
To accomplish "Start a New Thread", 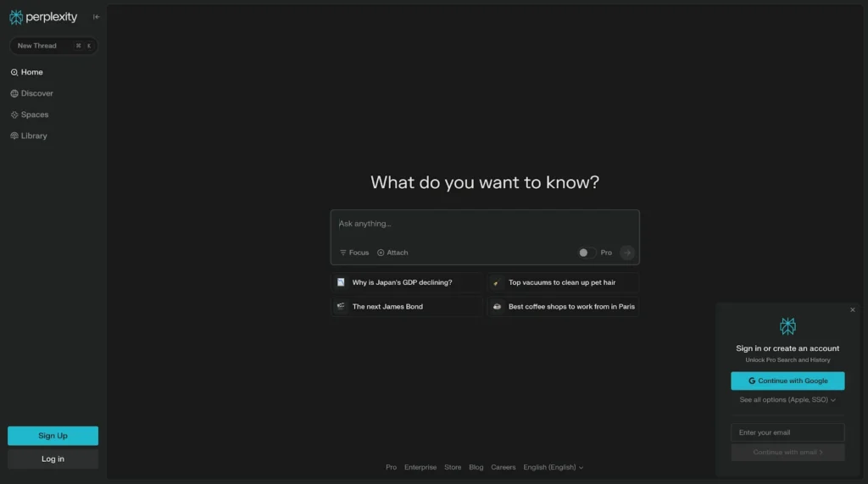I will (x=53, y=46).
